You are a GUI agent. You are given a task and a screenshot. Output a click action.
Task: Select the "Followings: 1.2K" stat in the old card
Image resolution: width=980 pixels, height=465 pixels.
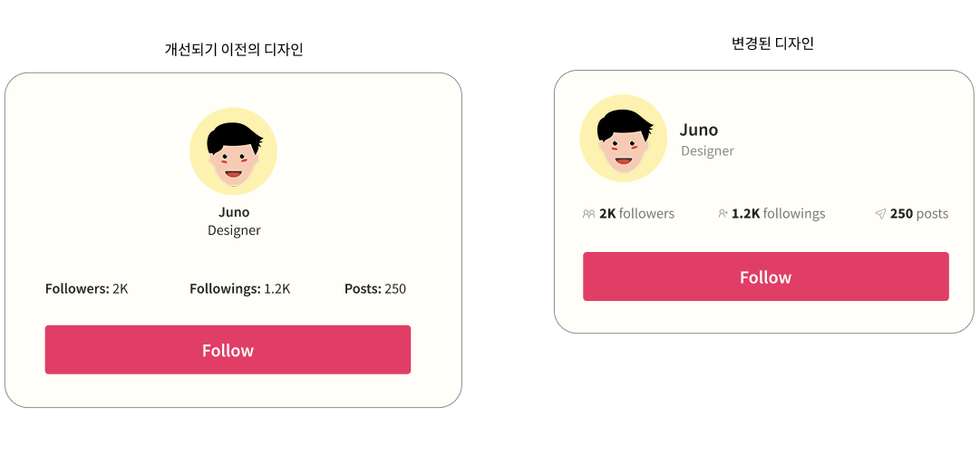pyautogui.click(x=239, y=289)
